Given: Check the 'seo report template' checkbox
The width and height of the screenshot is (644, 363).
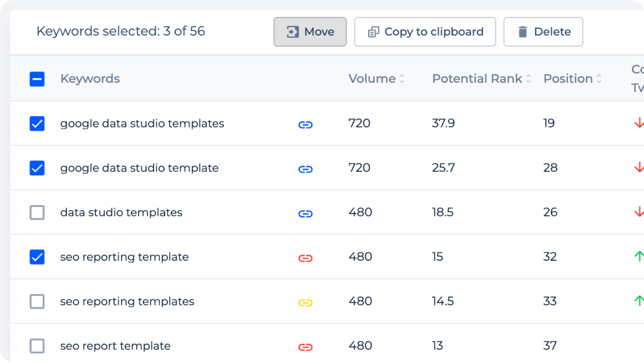Looking at the screenshot, I should 37,345.
